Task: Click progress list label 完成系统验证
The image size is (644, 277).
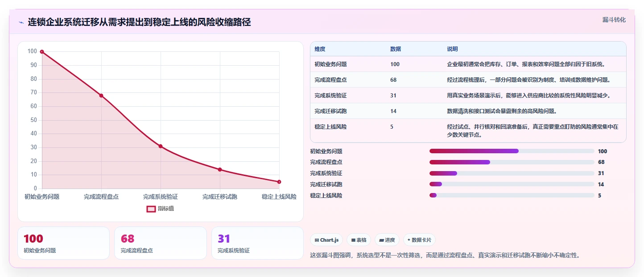Action: click(x=326, y=173)
